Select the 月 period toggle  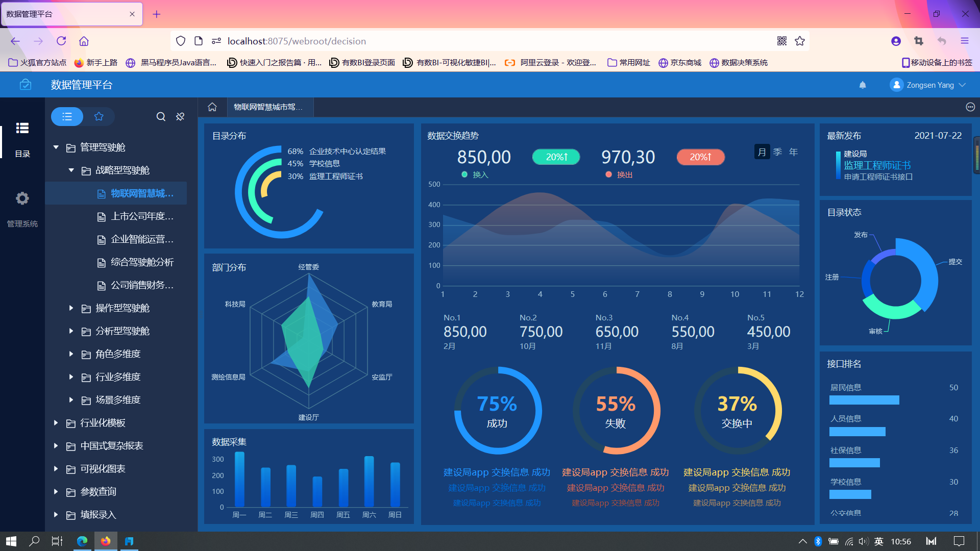pos(762,152)
